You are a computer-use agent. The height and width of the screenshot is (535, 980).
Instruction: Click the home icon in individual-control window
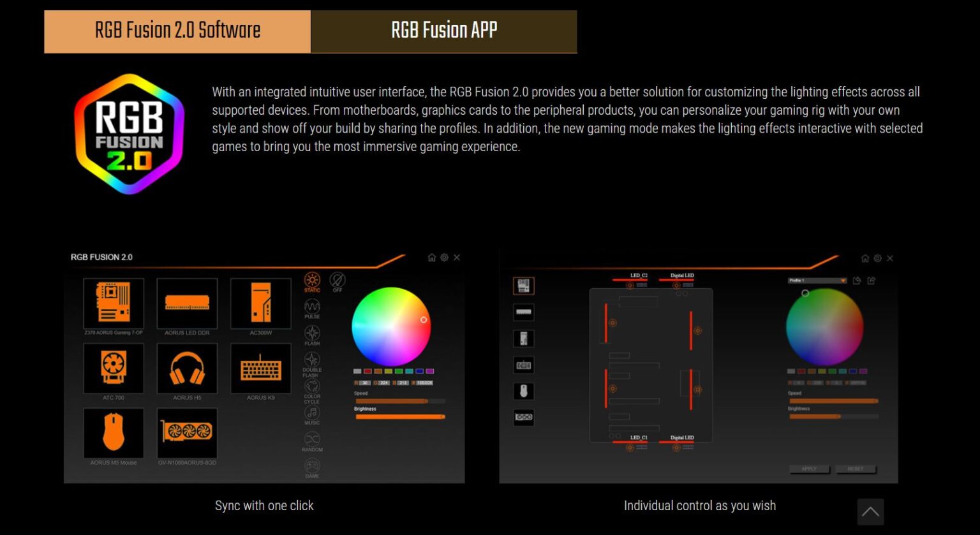coord(865,258)
